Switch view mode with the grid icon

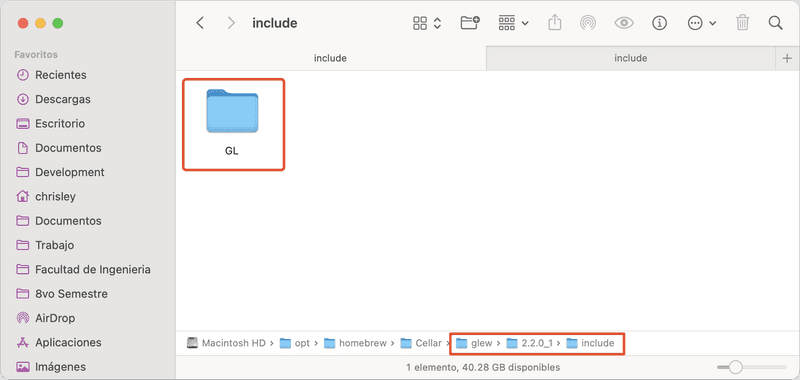427,23
